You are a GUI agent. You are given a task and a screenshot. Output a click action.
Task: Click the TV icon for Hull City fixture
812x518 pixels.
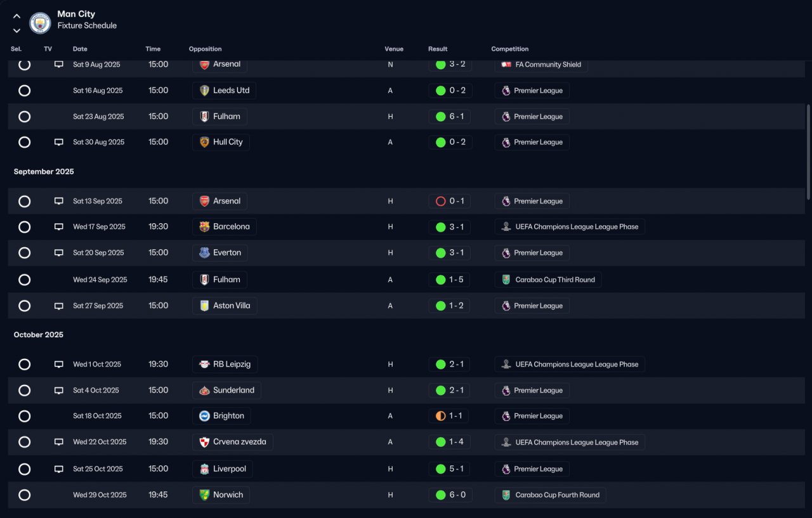59,142
